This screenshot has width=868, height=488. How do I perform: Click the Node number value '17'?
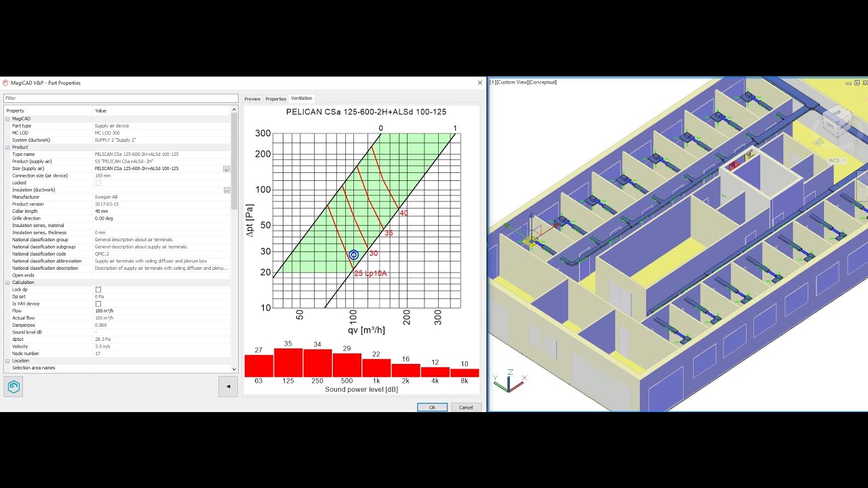[x=97, y=354]
